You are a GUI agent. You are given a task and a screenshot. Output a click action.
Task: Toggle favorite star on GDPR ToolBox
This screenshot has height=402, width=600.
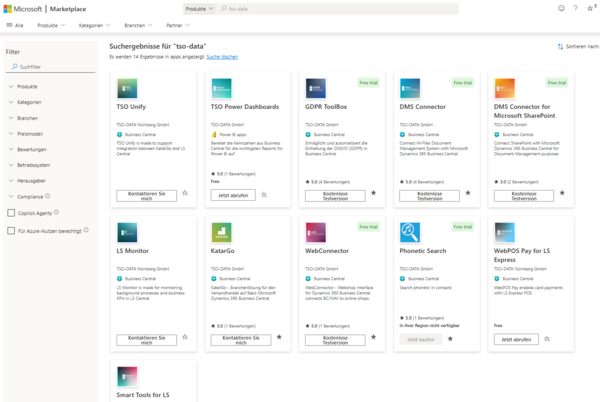[373, 193]
